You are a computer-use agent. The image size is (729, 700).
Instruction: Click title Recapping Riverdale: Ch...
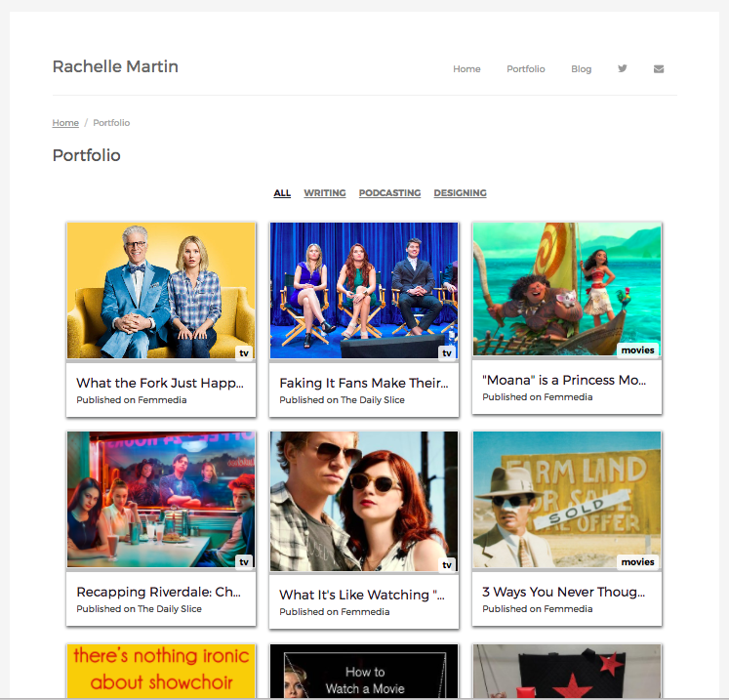pos(158,592)
